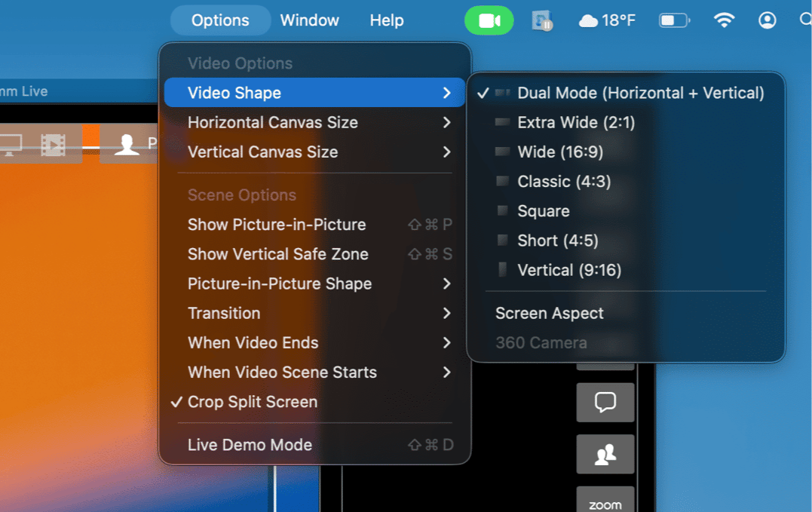812x512 pixels.
Task: Choose the Vertical (9:16) video shape
Action: click(x=568, y=270)
